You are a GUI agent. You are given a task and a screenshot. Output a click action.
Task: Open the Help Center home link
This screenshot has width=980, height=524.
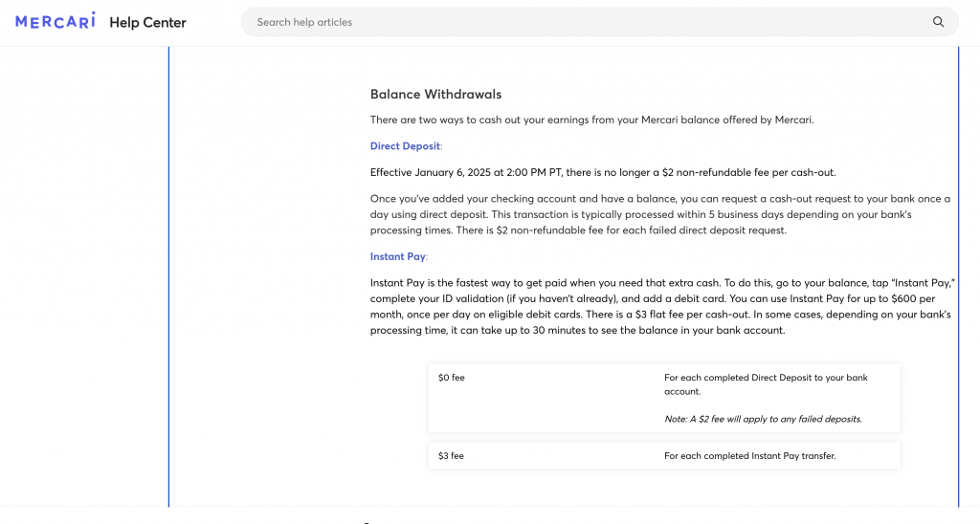[148, 22]
